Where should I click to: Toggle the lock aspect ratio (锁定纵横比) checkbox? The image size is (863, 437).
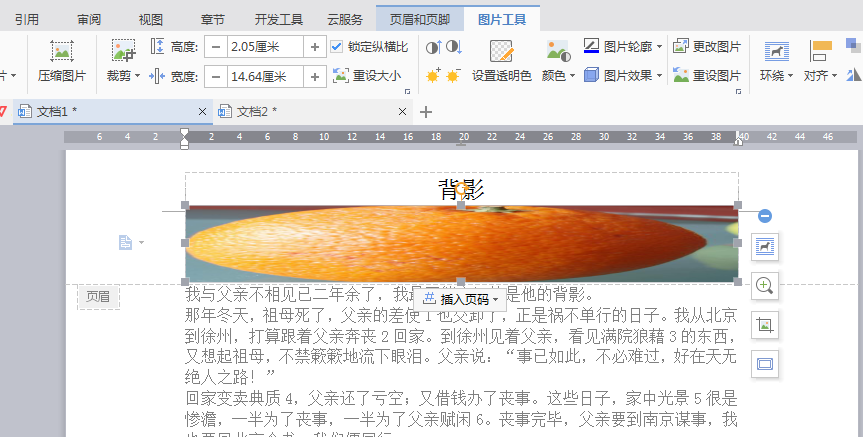[x=336, y=47]
